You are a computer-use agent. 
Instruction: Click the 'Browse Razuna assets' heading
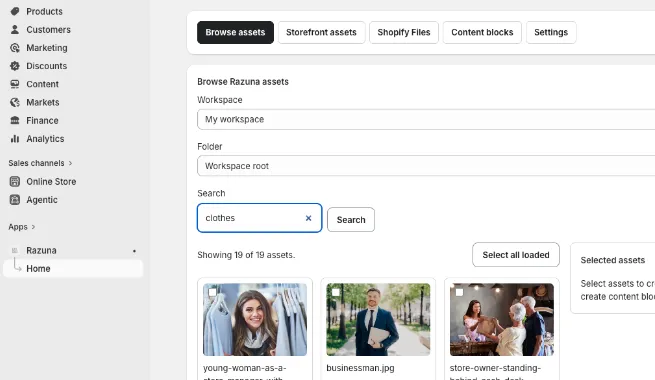click(x=243, y=82)
